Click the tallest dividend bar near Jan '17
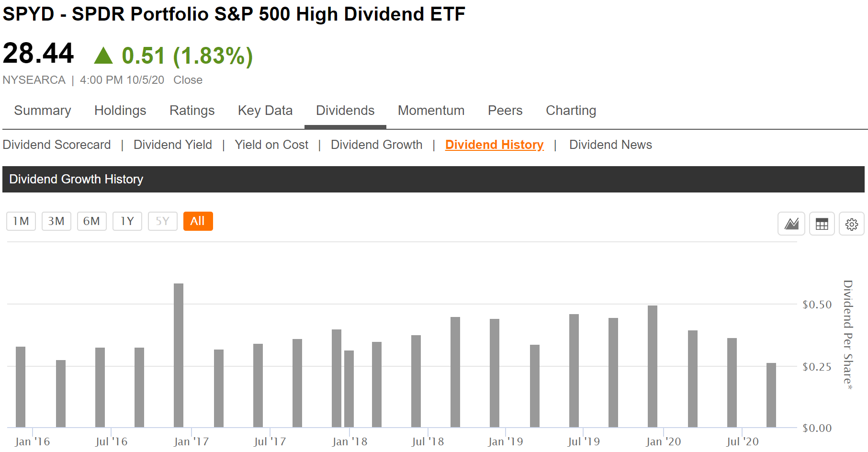The height and width of the screenshot is (452, 868). point(179,355)
